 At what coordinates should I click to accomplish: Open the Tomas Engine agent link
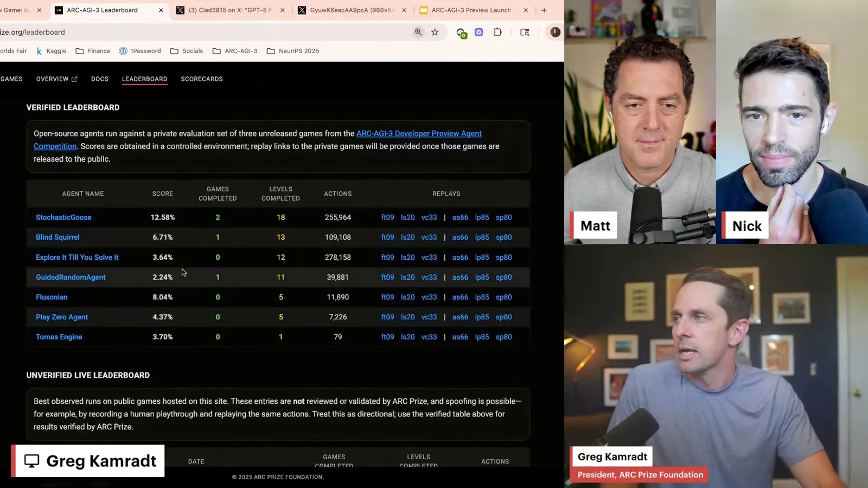click(59, 337)
